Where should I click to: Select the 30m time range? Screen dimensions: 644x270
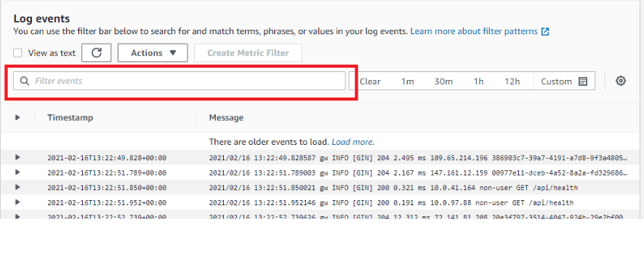[x=443, y=82]
